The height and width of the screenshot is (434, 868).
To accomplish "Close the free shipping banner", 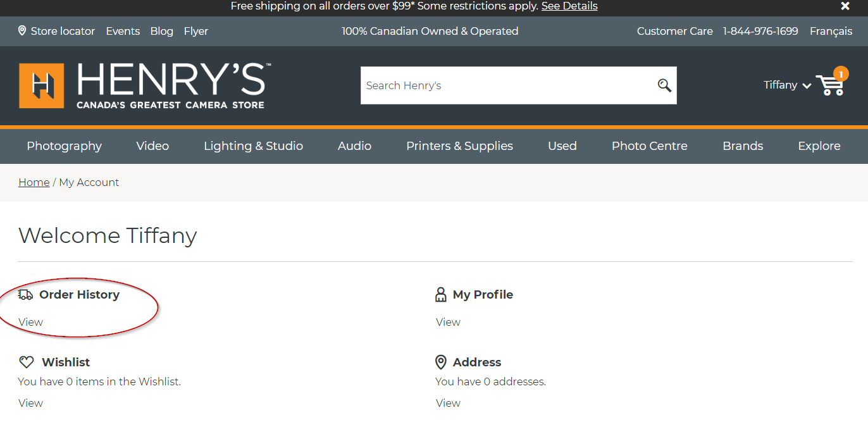I will coord(845,6).
